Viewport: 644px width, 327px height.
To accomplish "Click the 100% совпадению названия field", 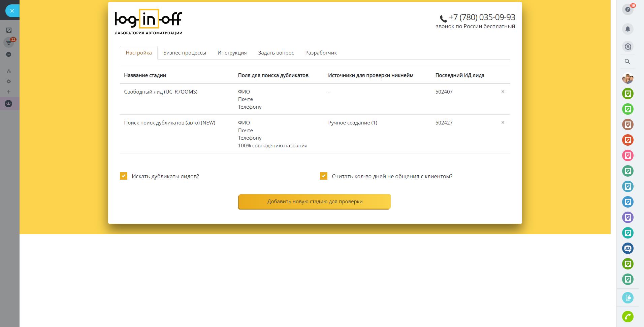I will point(272,146).
